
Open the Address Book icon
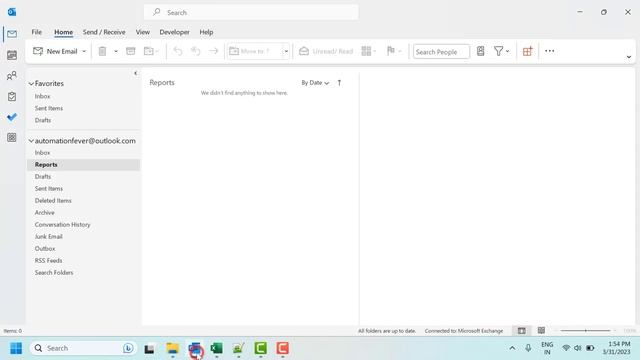[x=481, y=51]
